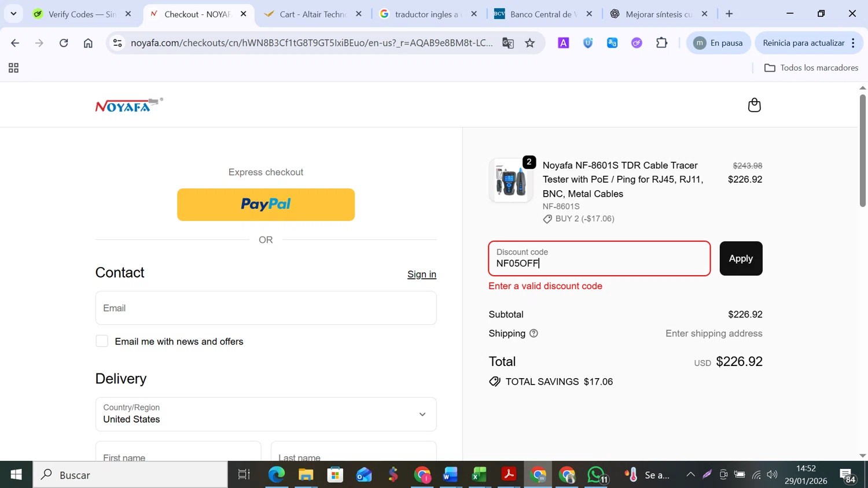Image resolution: width=868 pixels, height=488 pixels.
Task: Switch to Mejorar síntesis tab
Action: click(x=658, y=14)
